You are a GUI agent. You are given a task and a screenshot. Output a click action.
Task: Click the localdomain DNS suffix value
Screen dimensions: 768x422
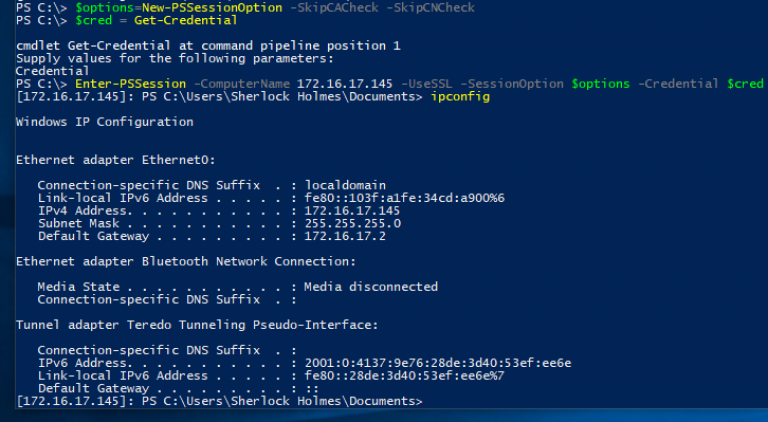[x=346, y=185]
